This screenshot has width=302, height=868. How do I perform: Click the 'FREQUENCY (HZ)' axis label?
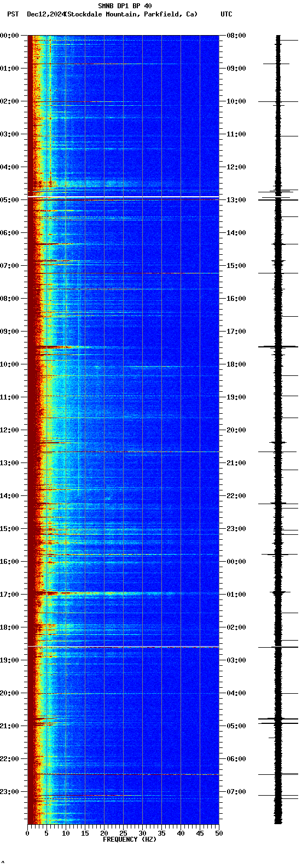pyautogui.click(x=129, y=840)
